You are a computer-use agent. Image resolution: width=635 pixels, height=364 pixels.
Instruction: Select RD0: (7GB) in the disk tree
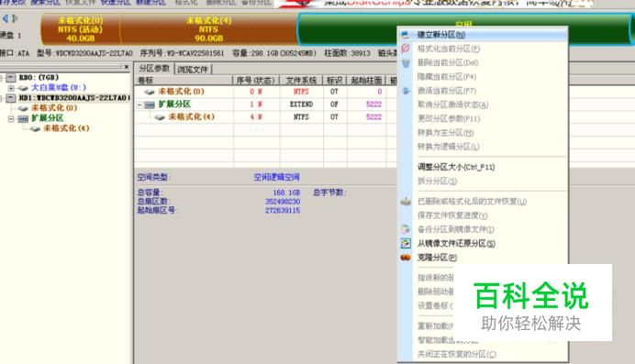coord(39,77)
